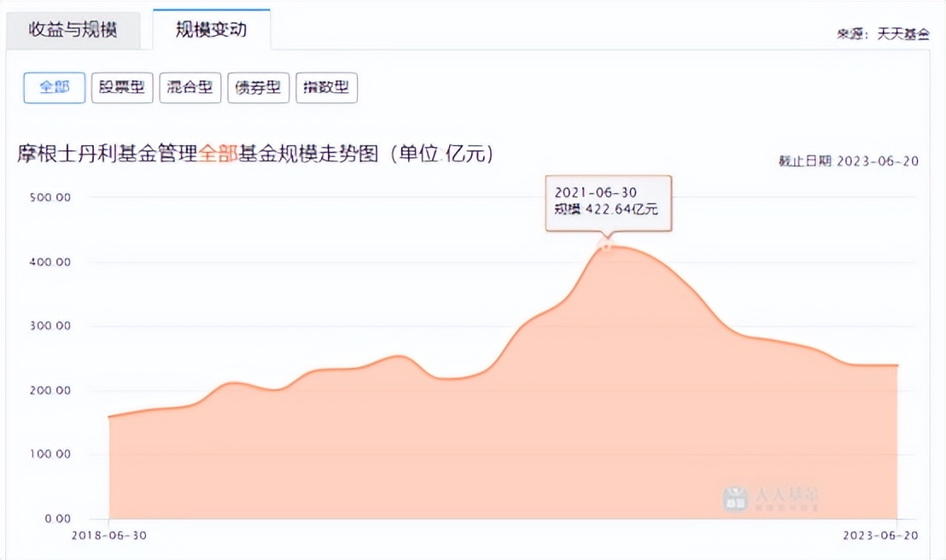Click the 500.00 y-axis label
946x560 pixels.
click(x=50, y=197)
